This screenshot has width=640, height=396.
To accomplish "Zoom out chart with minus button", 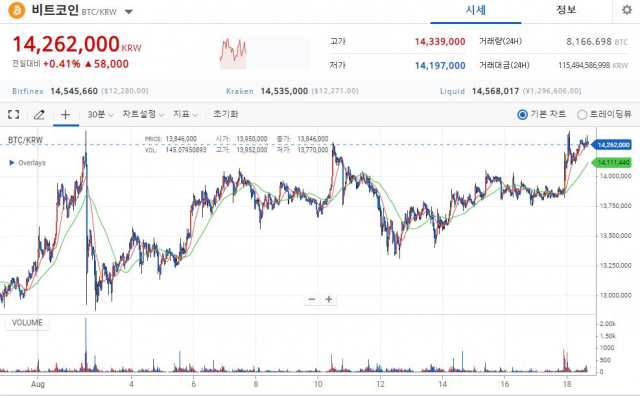I will tap(312, 299).
